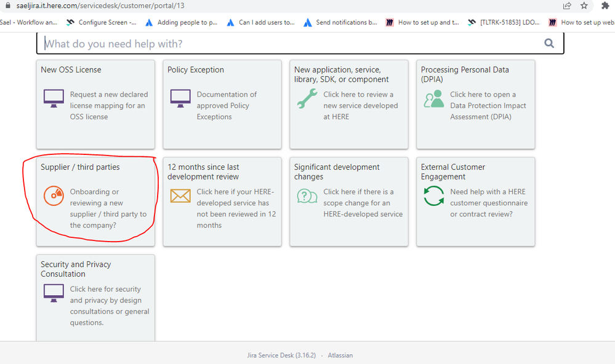Click 'Click here to open a Data Protection Impact Assessment' text
This screenshot has height=364, width=615.
(488, 105)
